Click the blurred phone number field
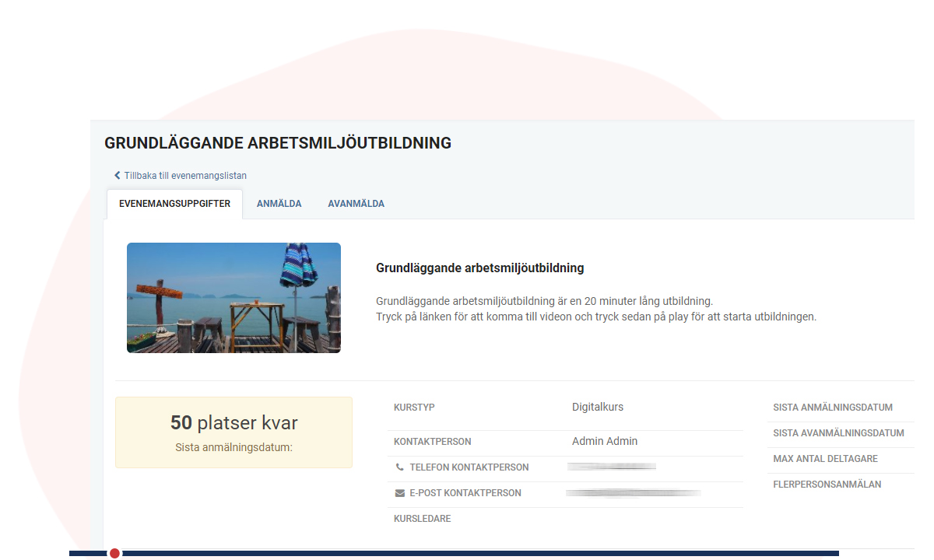 coord(612,466)
